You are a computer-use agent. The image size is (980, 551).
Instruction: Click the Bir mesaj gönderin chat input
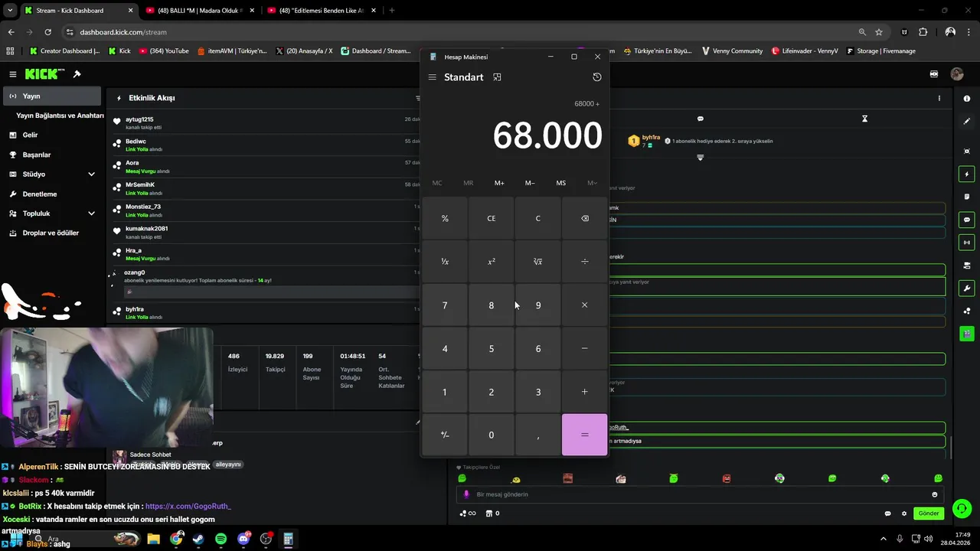click(x=700, y=494)
